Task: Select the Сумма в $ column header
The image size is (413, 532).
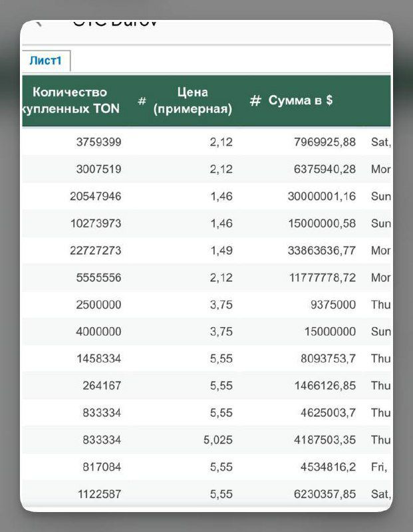Action: (x=301, y=100)
